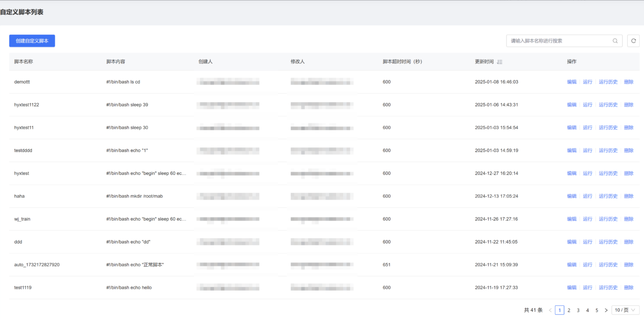Open the 10 / 页 page size dropdown
The height and width of the screenshot is (320, 644).
coord(625,310)
